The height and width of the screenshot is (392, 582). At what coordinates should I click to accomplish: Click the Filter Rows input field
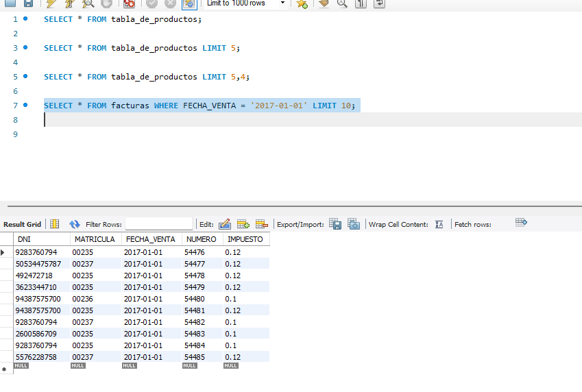tap(159, 224)
